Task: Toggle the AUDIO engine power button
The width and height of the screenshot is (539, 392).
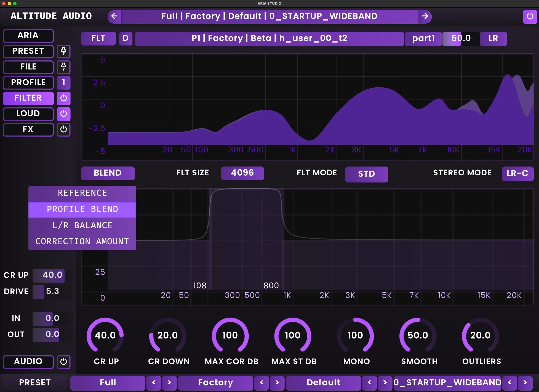Action: [63, 362]
